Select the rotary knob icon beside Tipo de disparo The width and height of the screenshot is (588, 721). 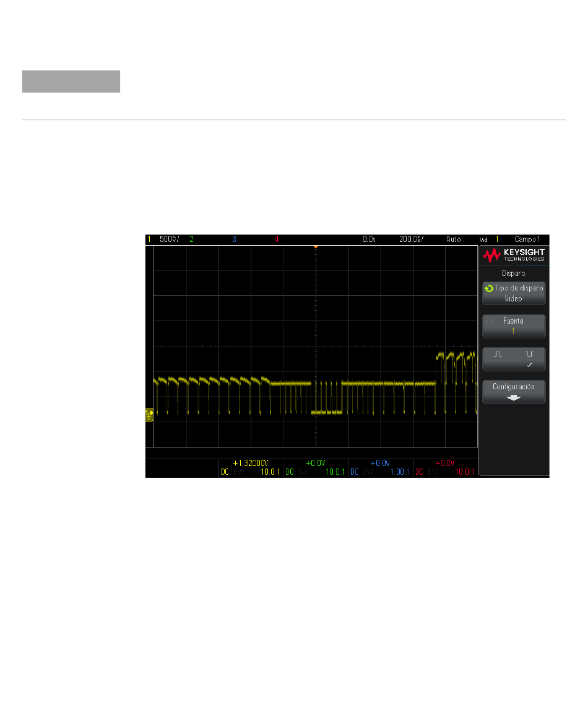489,288
